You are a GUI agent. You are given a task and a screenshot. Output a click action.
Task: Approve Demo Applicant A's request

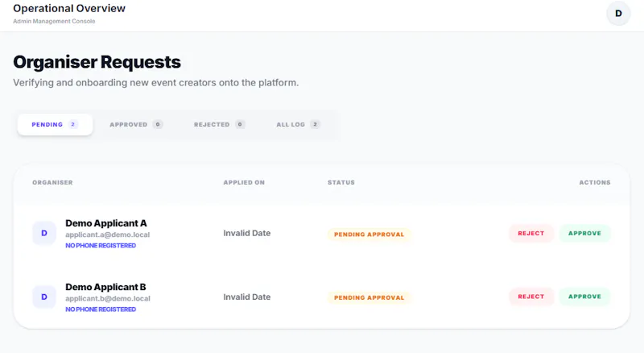tap(584, 233)
